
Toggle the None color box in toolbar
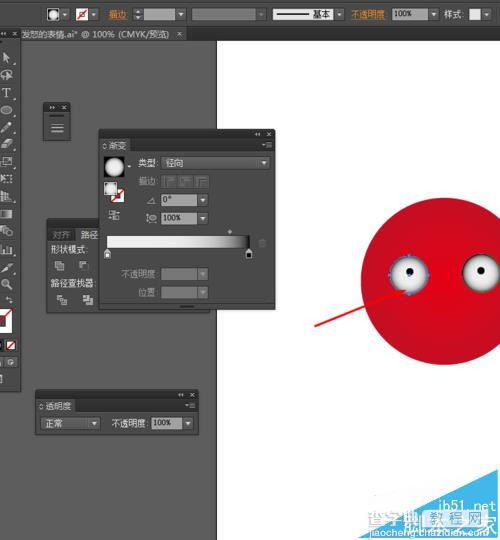11,345
